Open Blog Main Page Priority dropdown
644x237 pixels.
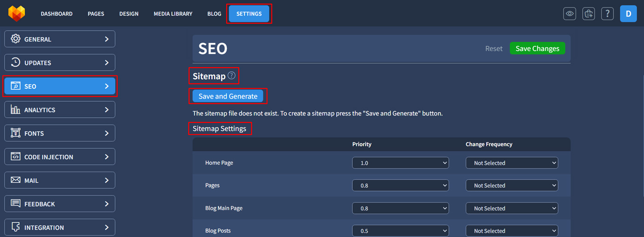click(400, 208)
